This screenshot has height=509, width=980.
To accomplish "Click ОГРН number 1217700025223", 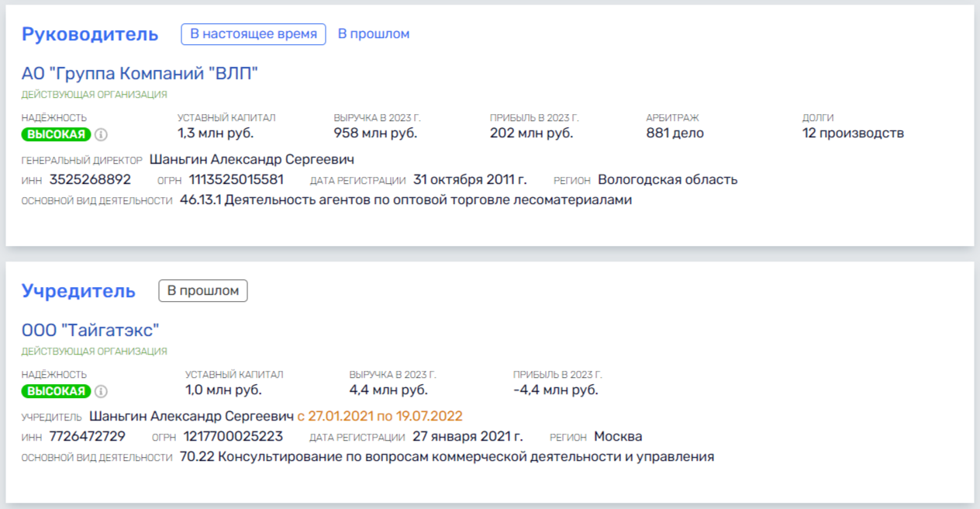I will coord(233,436).
